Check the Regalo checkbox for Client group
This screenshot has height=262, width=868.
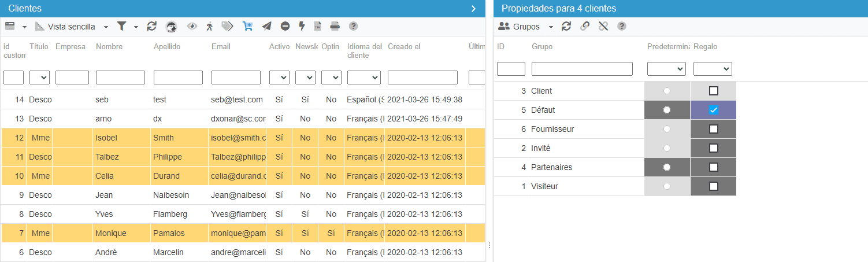[714, 91]
